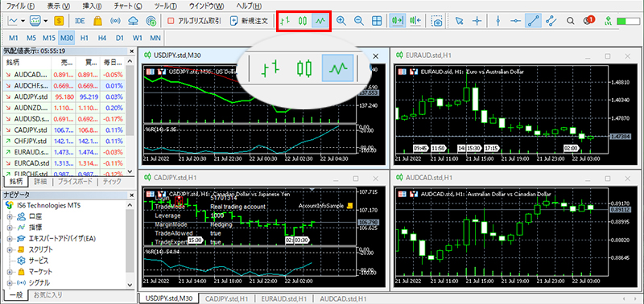Screen dimensions: 644x304
Task: Open the Signals broadcast icon
Action: (x=116, y=21)
